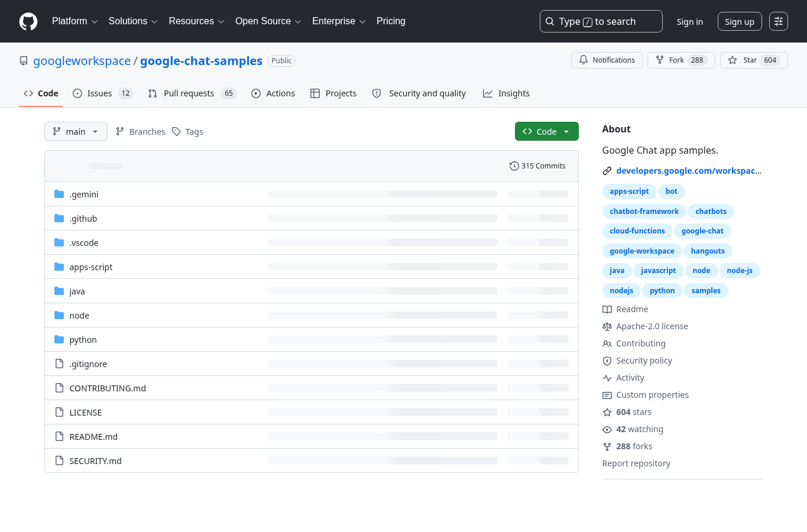Switch to the Pull requests tab
Screen dimensions: 807x532
tap(192, 93)
